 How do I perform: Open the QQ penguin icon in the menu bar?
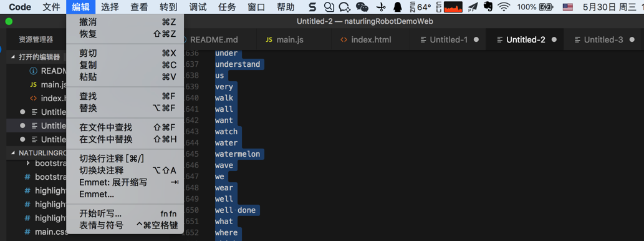click(398, 7)
